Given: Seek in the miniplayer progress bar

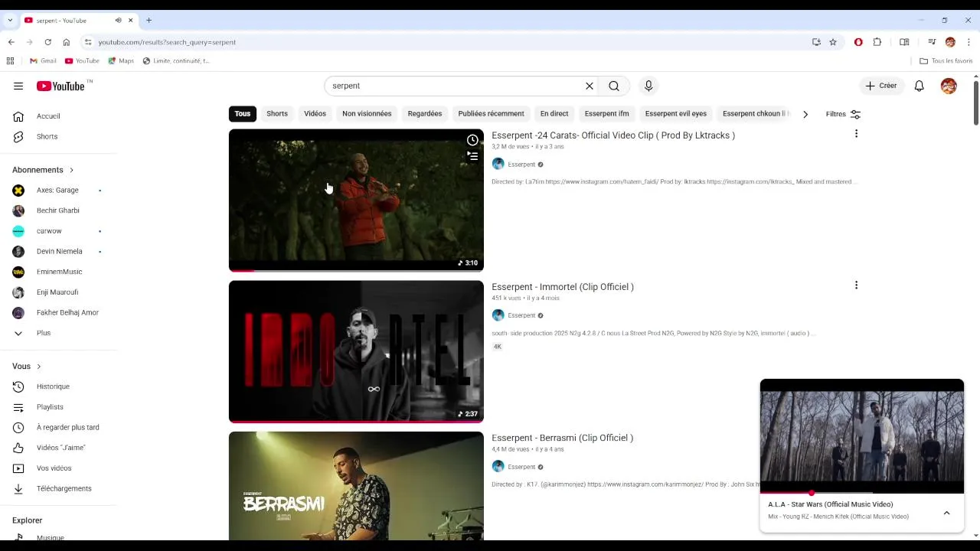Looking at the screenshot, I should (862, 493).
